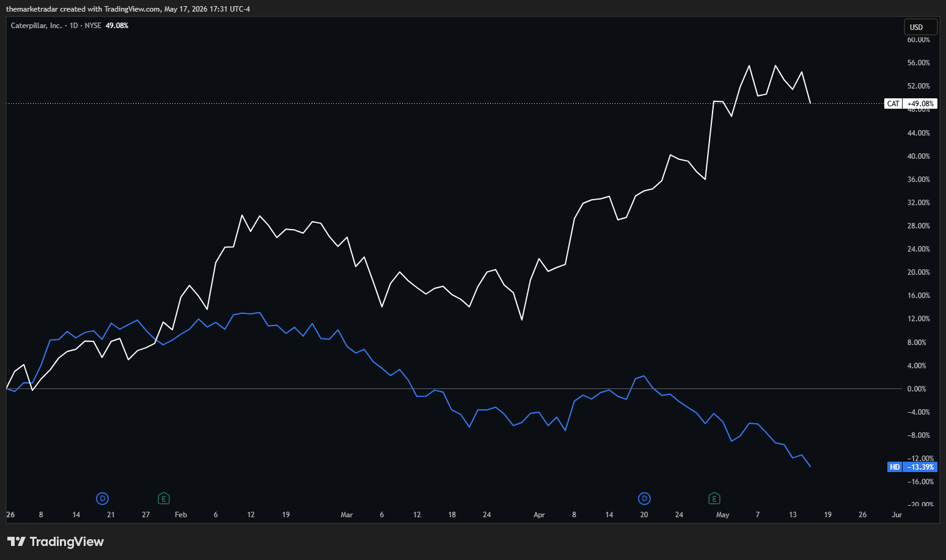Click the 8.00% level on the price scale

(917, 343)
